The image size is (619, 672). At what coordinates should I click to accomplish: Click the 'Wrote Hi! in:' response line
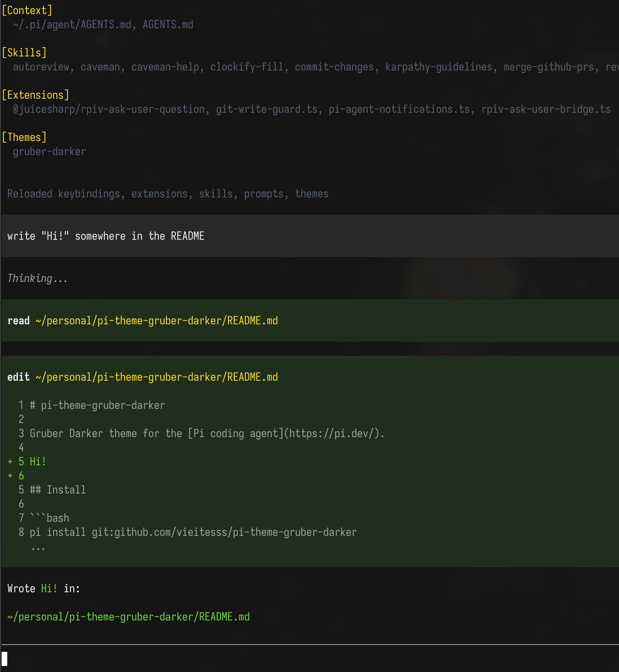click(44, 589)
